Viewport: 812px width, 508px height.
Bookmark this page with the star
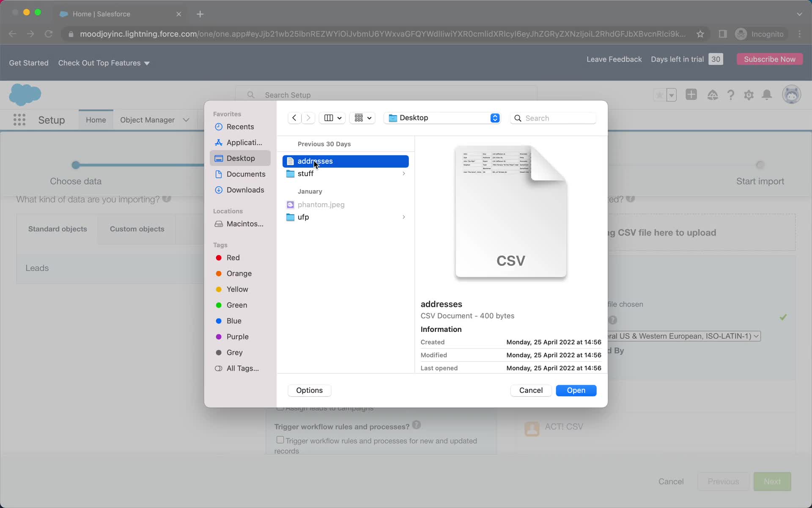pos(700,34)
